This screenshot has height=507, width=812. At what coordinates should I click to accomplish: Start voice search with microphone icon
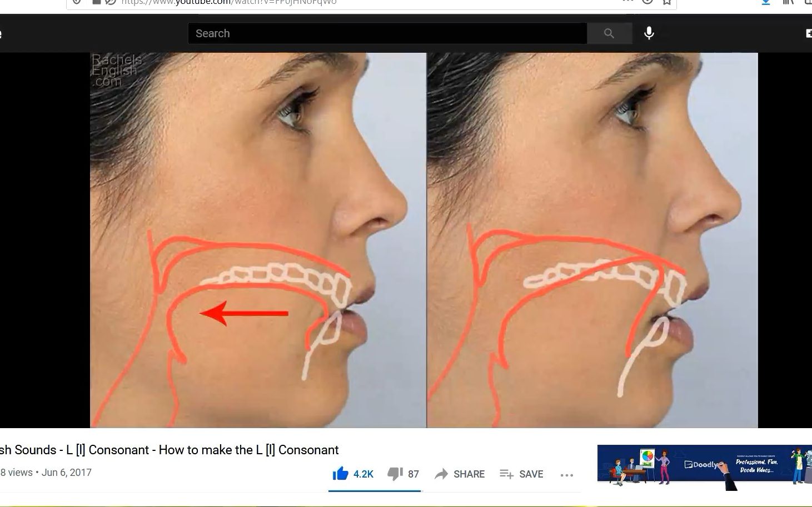pyautogui.click(x=649, y=33)
